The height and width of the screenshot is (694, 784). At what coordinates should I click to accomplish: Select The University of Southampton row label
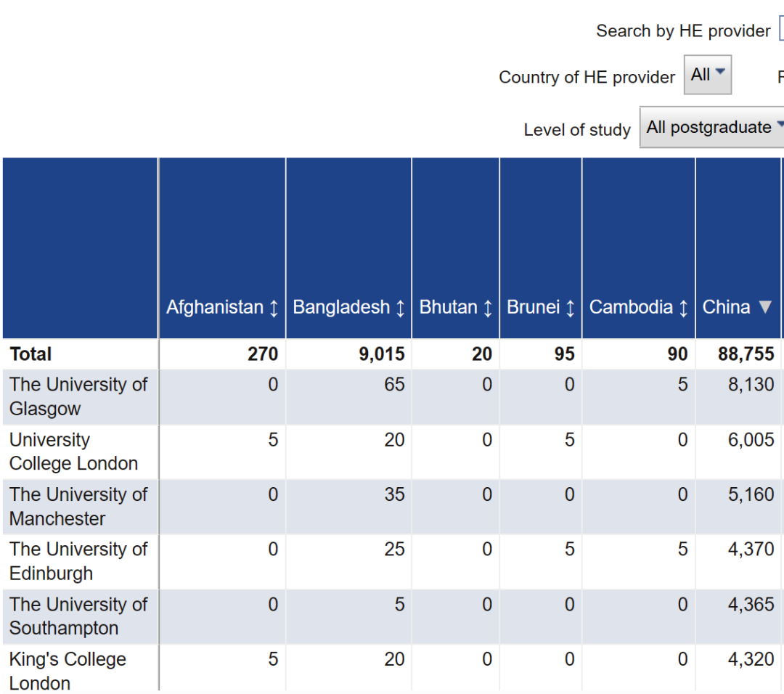click(78, 616)
